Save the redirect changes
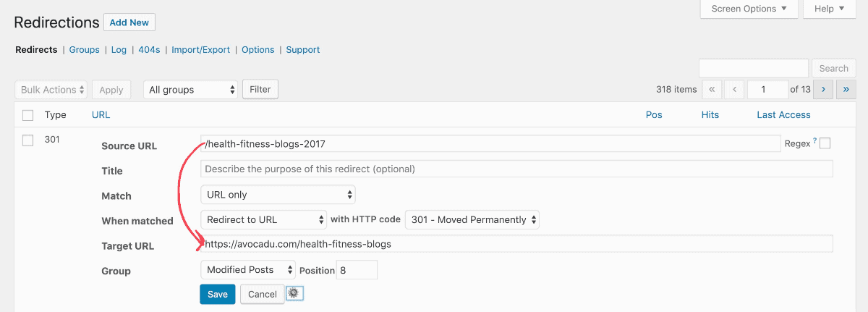 click(218, 294)
